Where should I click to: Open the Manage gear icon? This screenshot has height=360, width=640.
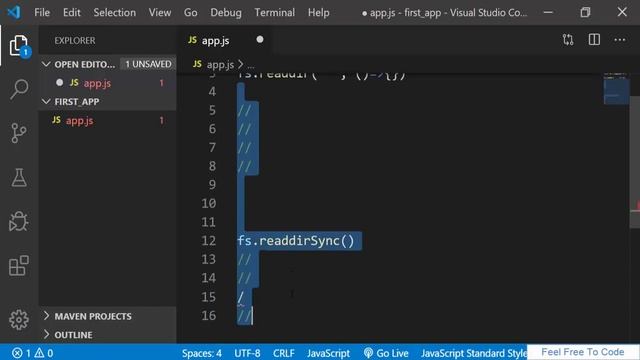click(x=19, y=320)
